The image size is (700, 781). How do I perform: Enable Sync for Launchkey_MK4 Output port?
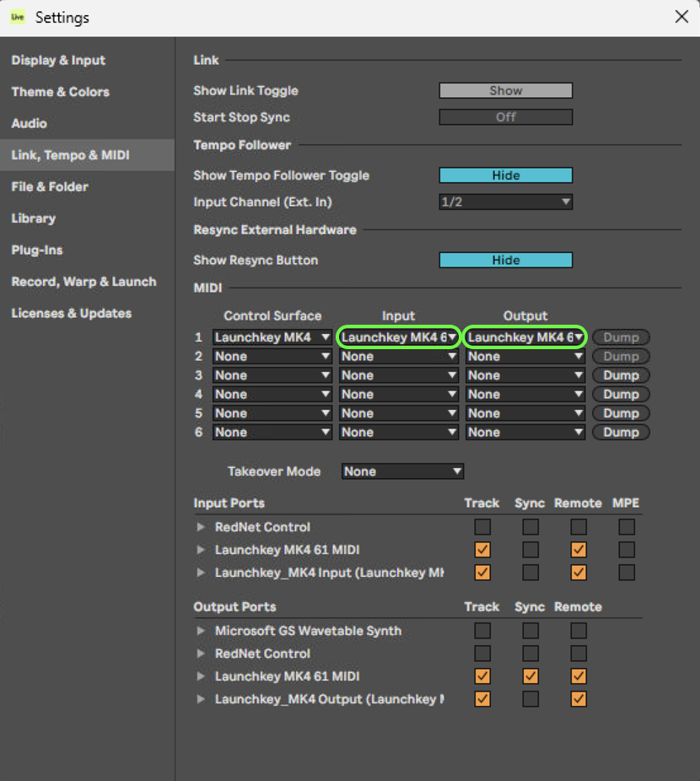pos(530,699)
